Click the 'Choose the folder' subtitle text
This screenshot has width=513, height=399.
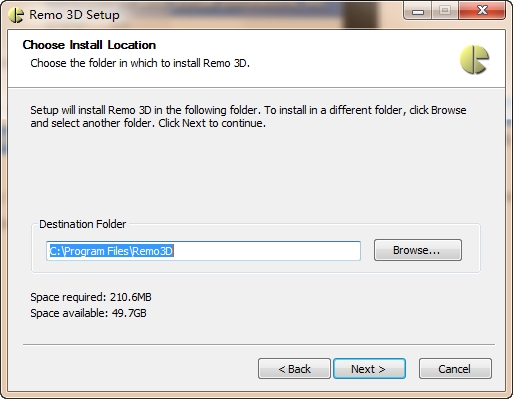coord(140,63)
